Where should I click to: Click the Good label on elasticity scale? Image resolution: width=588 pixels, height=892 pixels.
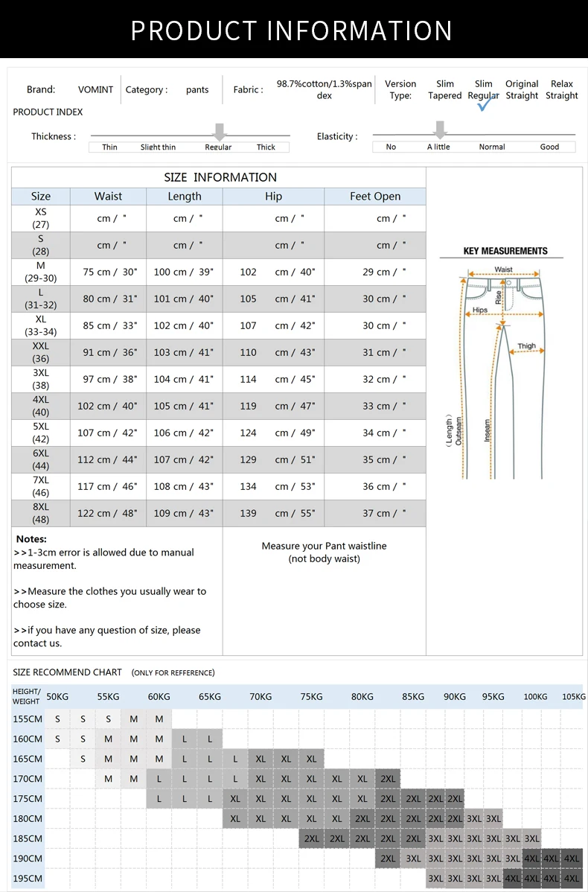pyautogui.click(x=549, y=147)
